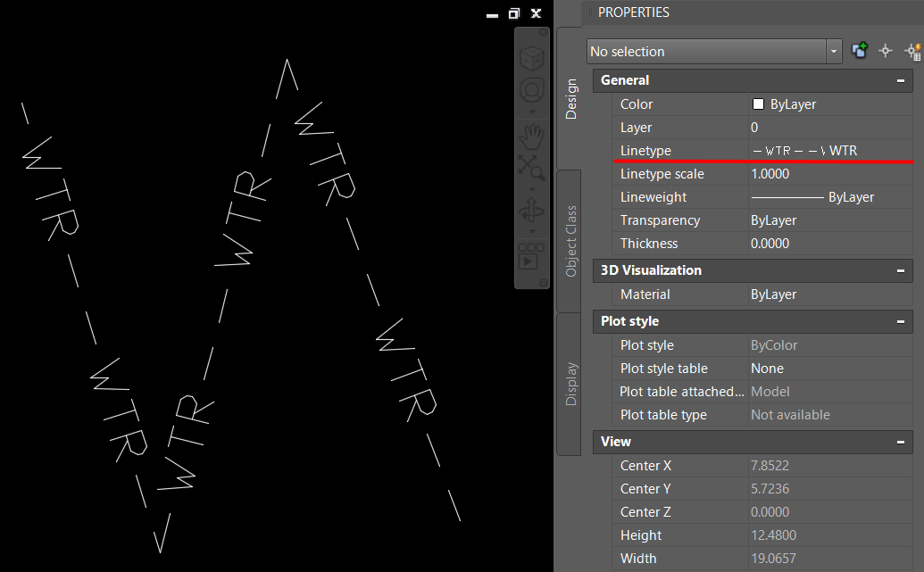Select the Center Z value 0.0000
Image resolution: width=924 pixels, height=572 pixels.
(x=830, y=512)
